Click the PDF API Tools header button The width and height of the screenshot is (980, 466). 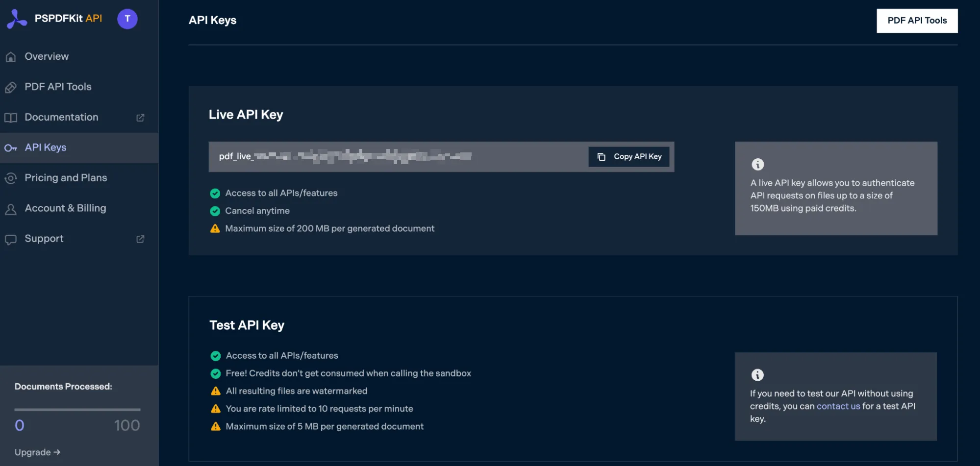pos(917,21)
